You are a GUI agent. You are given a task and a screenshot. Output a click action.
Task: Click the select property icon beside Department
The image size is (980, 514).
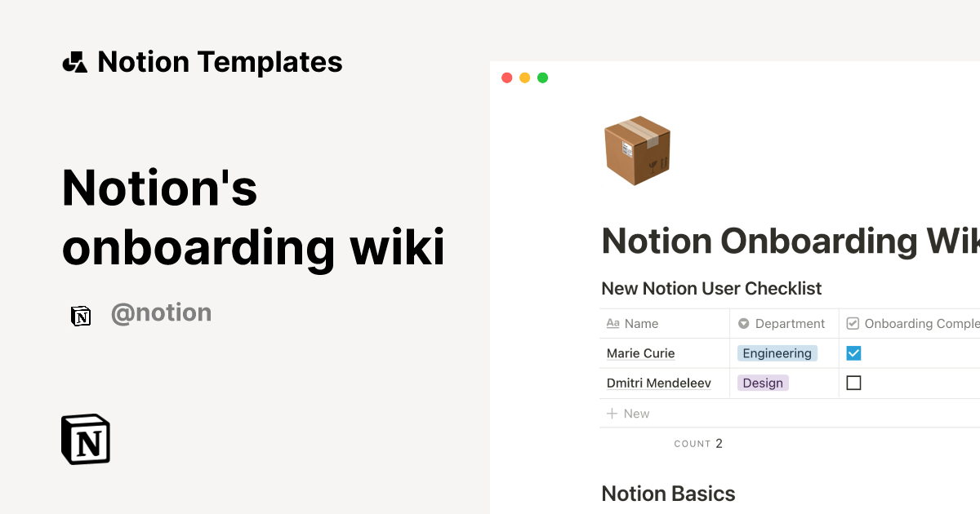[x=743, y=323]
